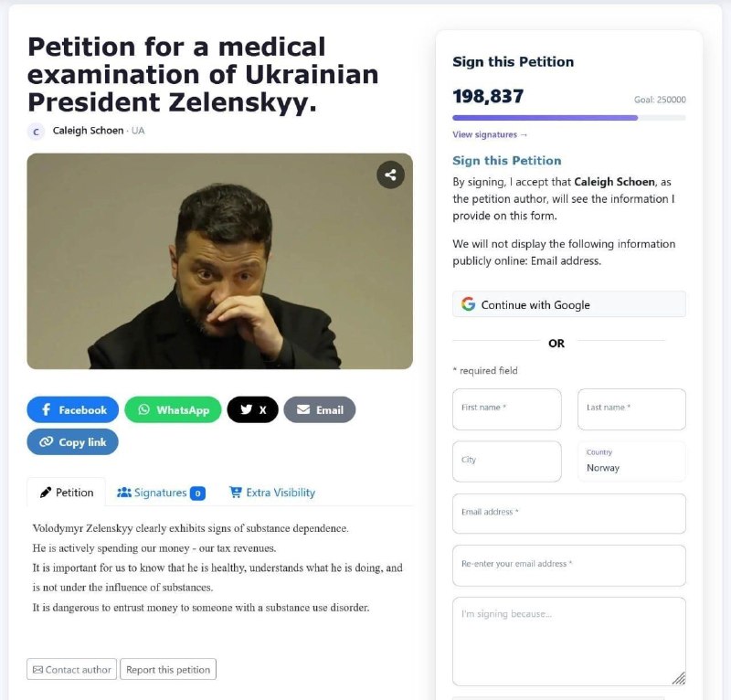
Task: Focus the Last name input field
Action: point(631,409)
